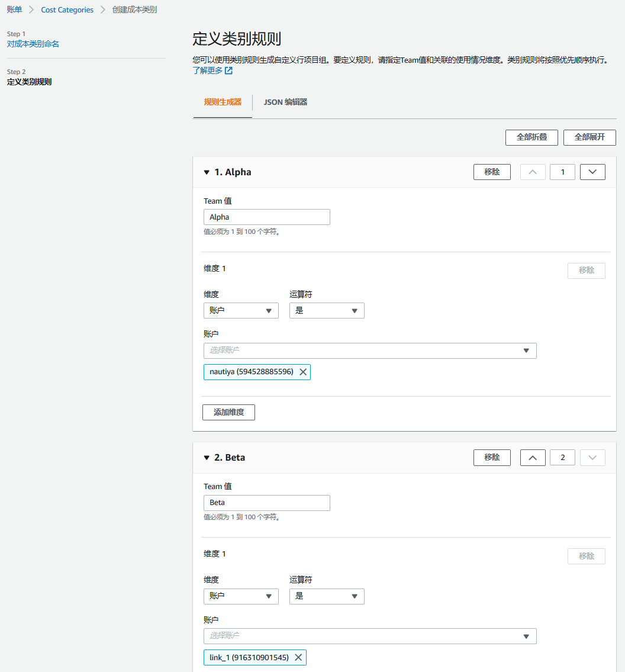Open Beta's 选择账户 account selector
The height and width of the screenshot is (672, 625).
pos(370,636)
